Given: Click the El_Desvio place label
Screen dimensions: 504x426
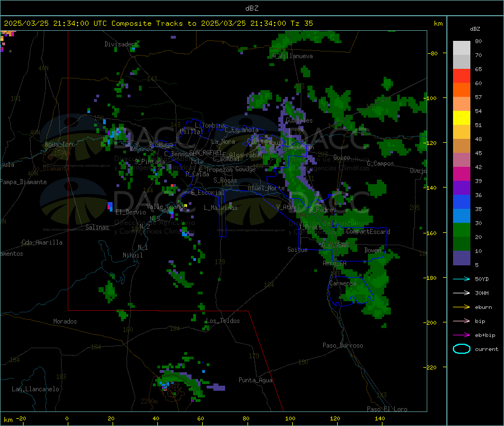Looking at the screenshot, I should pos(130,212).
